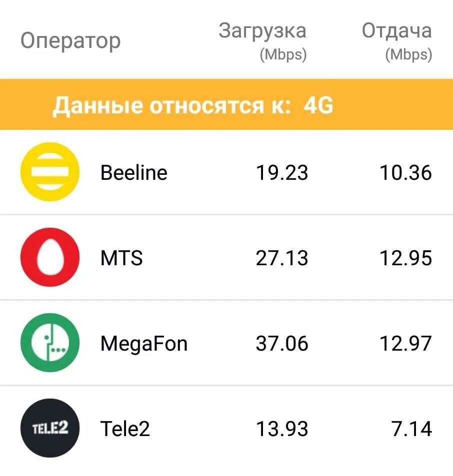Select the MTS operator name
The height and width of the screenshot is (476, 453).
pos(121,258)
